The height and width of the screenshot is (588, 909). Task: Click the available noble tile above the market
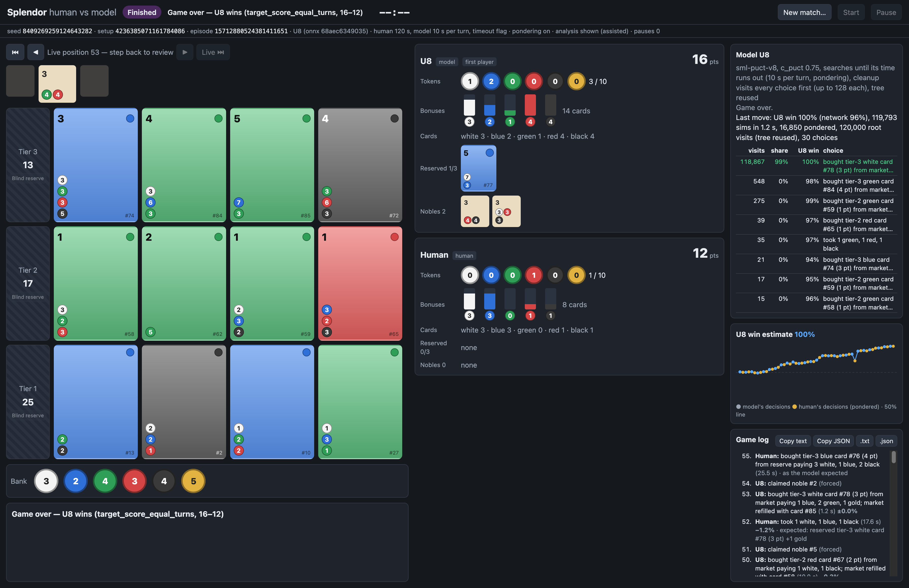click(x=57, y=84)
